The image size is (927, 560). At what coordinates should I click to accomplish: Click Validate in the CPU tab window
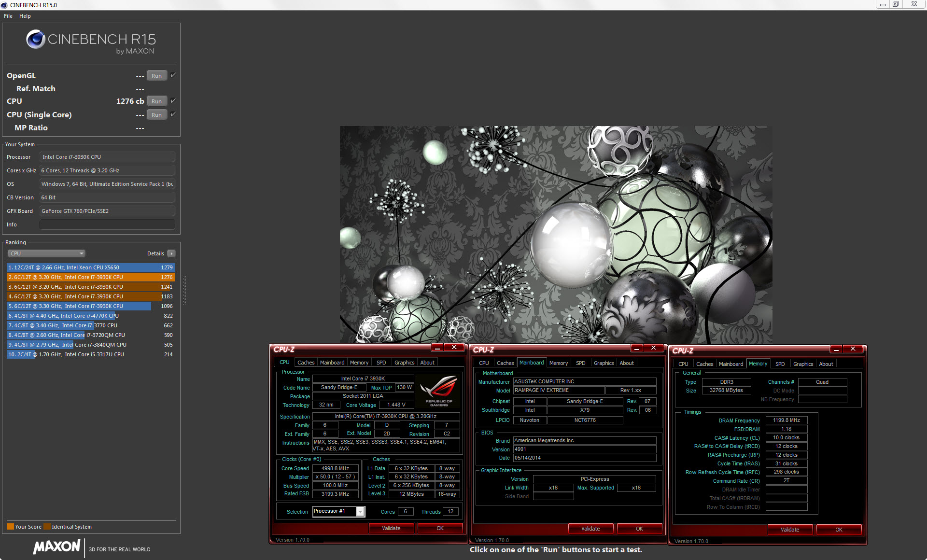pyautogui.click(x=391, y=528)
